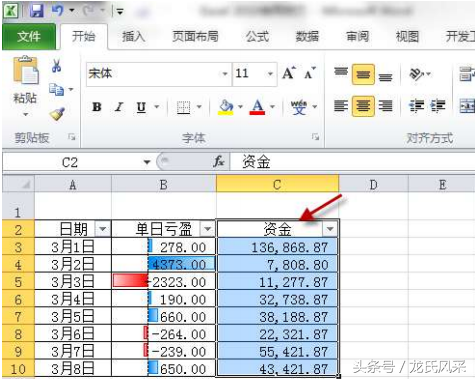The width and height of the screenshot is (475, 379).
Task: Open the 日期 filter dropdown
Action: [102, 229]
